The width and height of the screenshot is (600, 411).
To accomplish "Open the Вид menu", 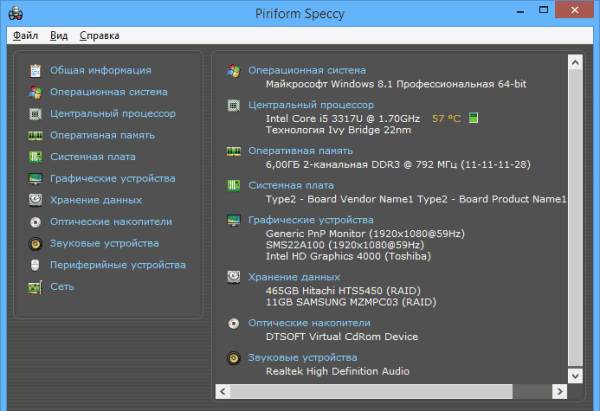I will [59, 35].
